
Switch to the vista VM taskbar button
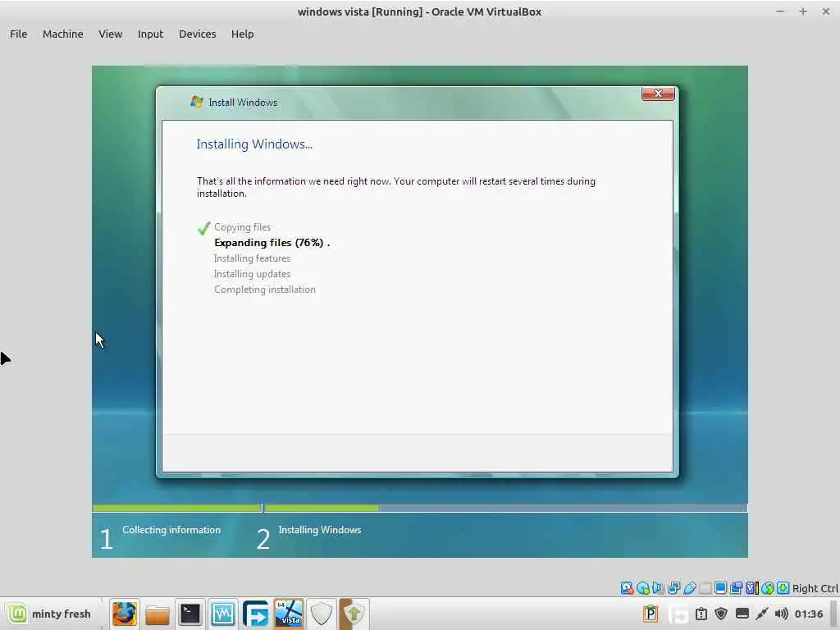pos(288,614)
